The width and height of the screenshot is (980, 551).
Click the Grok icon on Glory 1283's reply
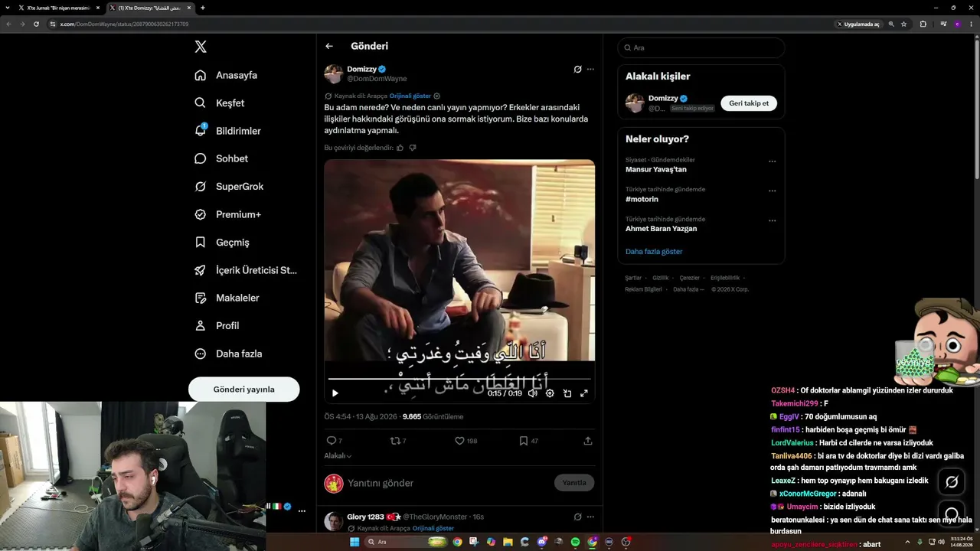pyautogui.click(x=578, y=517)
